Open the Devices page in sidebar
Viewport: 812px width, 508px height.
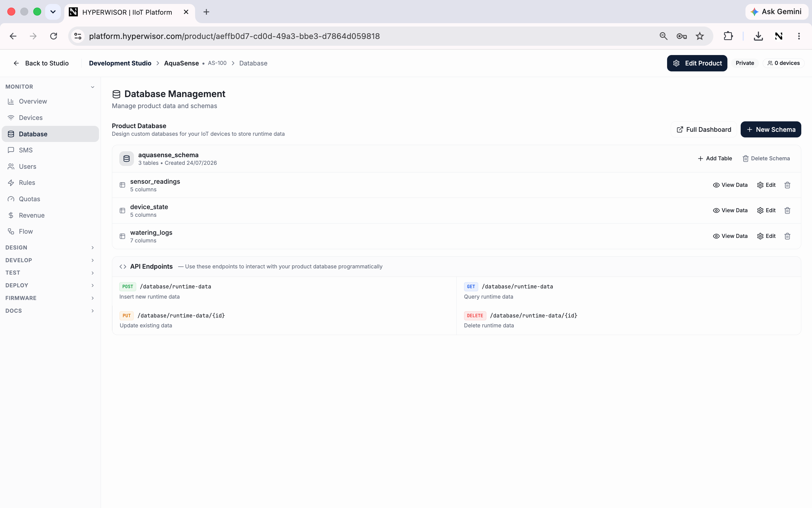[x=50, y=118]
